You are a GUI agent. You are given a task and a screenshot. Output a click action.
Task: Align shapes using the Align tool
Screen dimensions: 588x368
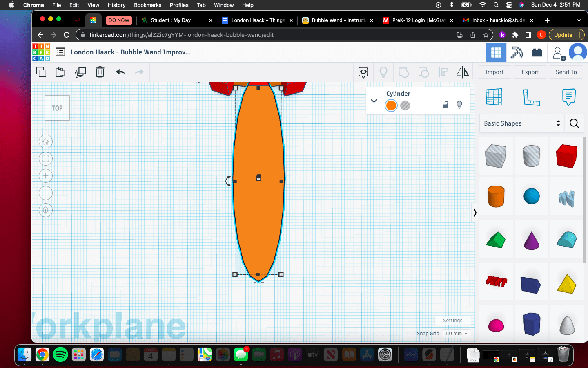[x=443, y=72]
